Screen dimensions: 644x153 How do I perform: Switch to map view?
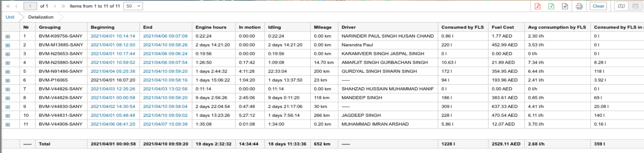click(x=621, y=6)
